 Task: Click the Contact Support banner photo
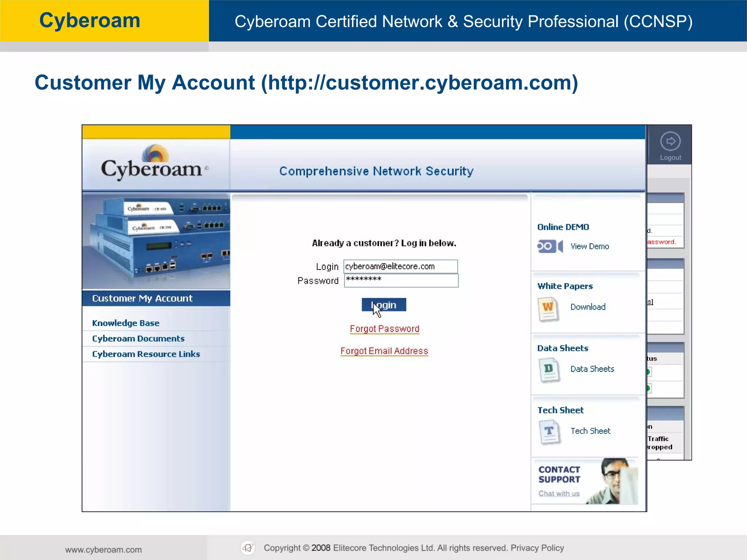[x=612, y=481]
